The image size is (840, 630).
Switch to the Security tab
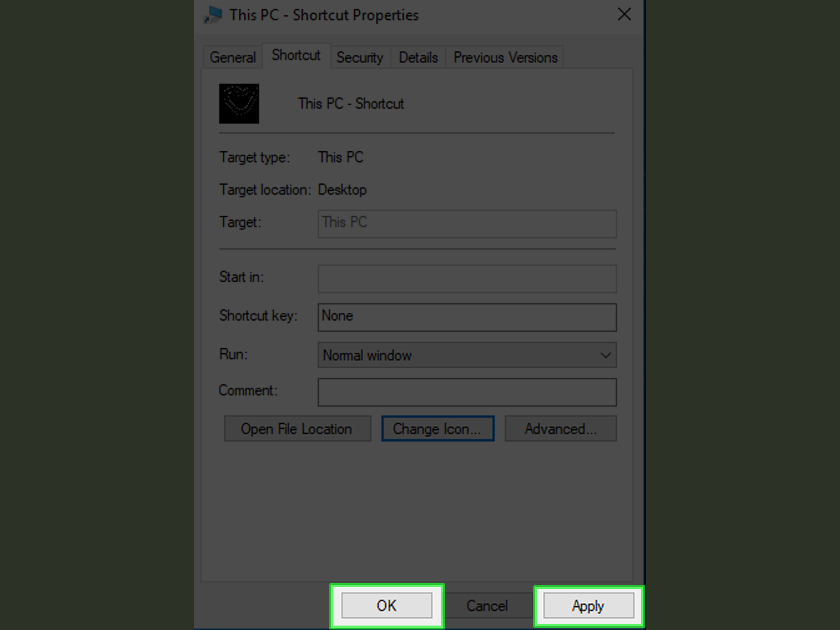(360, 57)
